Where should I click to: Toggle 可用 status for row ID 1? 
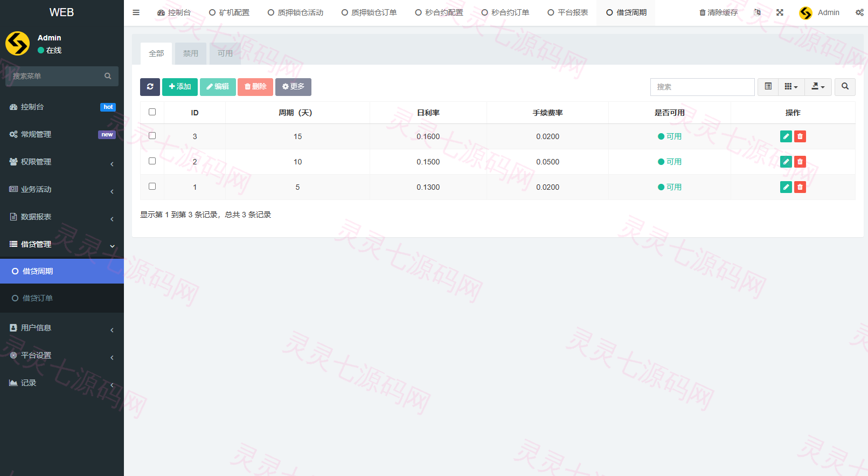pyautogui.click(x=670, y=187)
